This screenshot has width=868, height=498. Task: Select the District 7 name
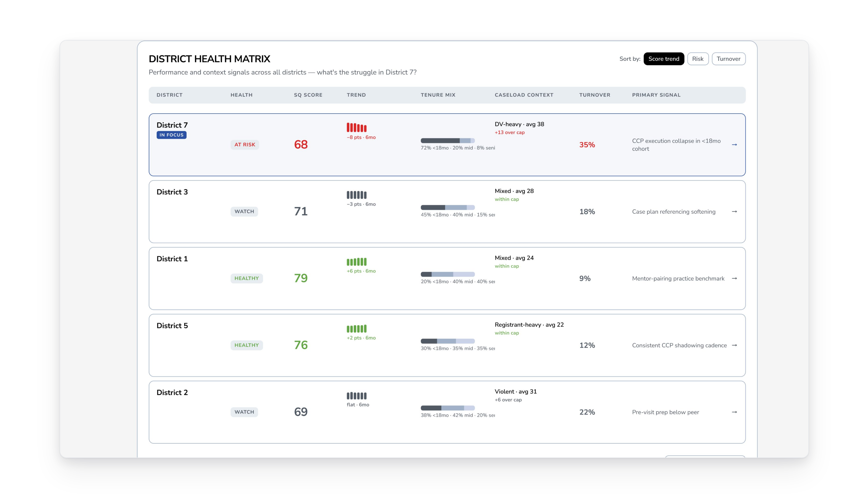click(x=172, y=125)
